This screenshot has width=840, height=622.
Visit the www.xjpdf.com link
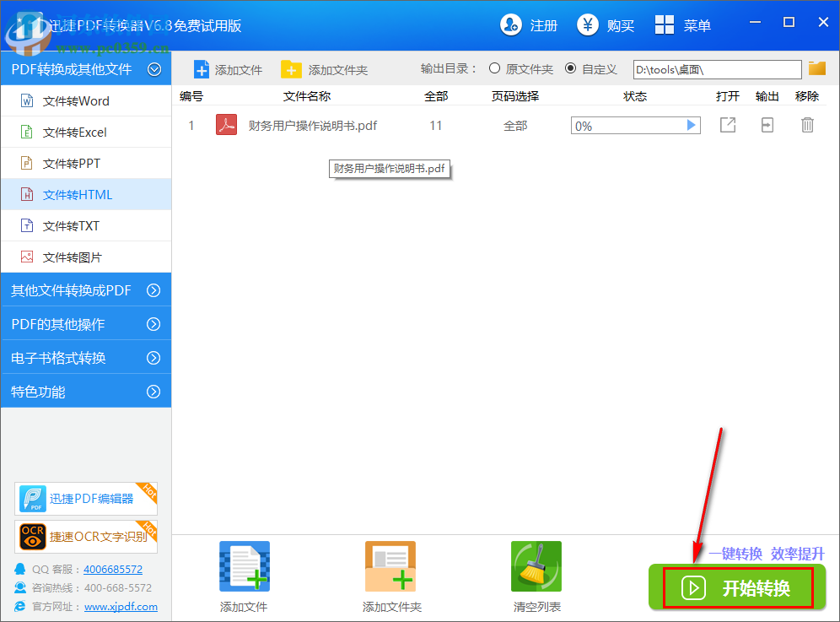point(120,606)
